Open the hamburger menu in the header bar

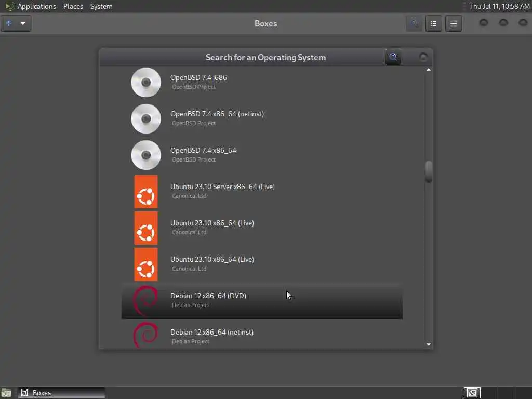(454, 23)
